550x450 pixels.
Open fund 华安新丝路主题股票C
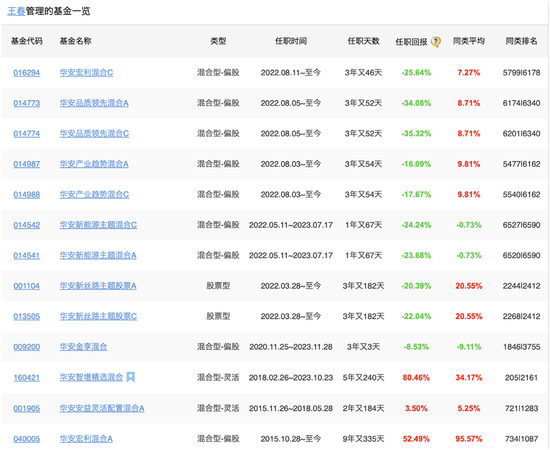point(98,317)
